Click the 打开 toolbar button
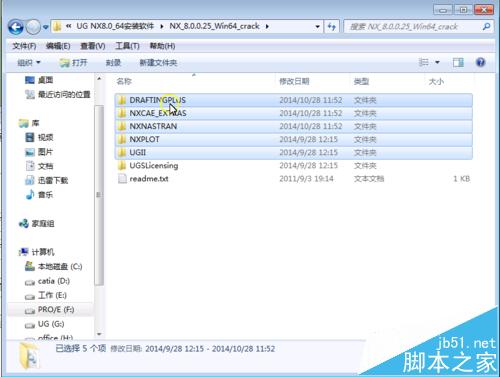 73,63
